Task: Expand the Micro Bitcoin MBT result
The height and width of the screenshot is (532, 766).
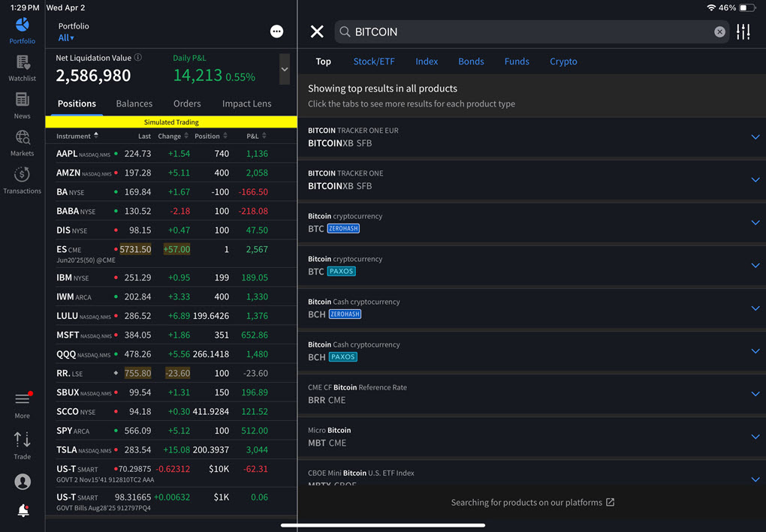Action: point(755,437)
